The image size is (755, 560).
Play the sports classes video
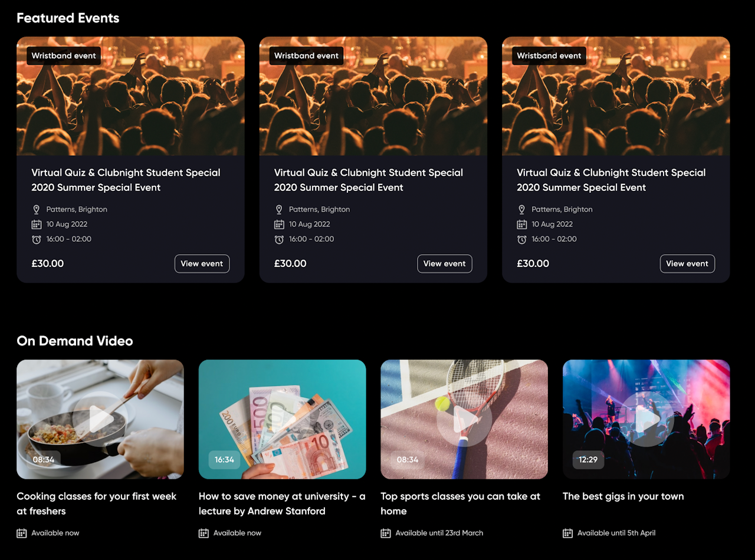[x=464, y=419]
